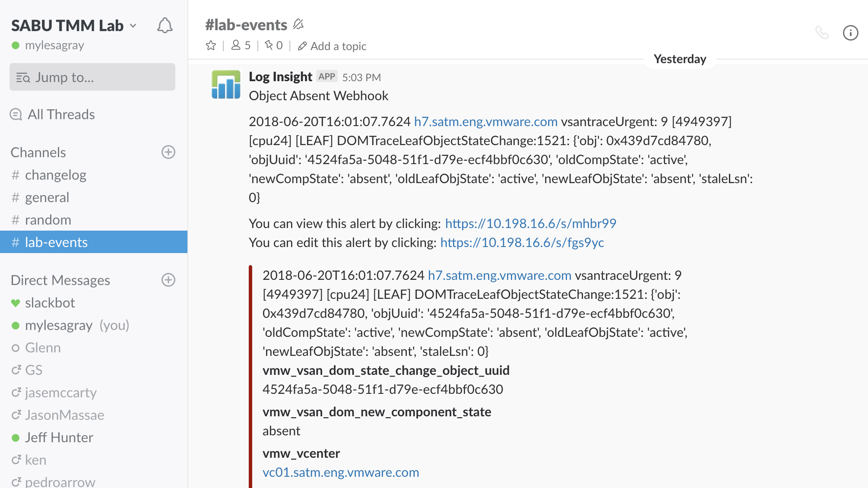
Task: Open the Jump to search box
Action: (x=92, y=77)
